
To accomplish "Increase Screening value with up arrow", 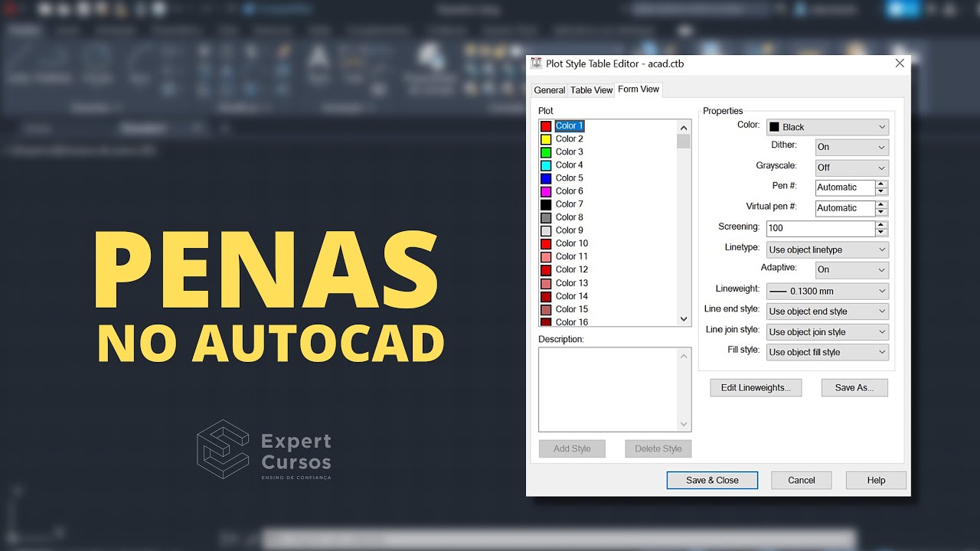I will [x=882, y=224].
